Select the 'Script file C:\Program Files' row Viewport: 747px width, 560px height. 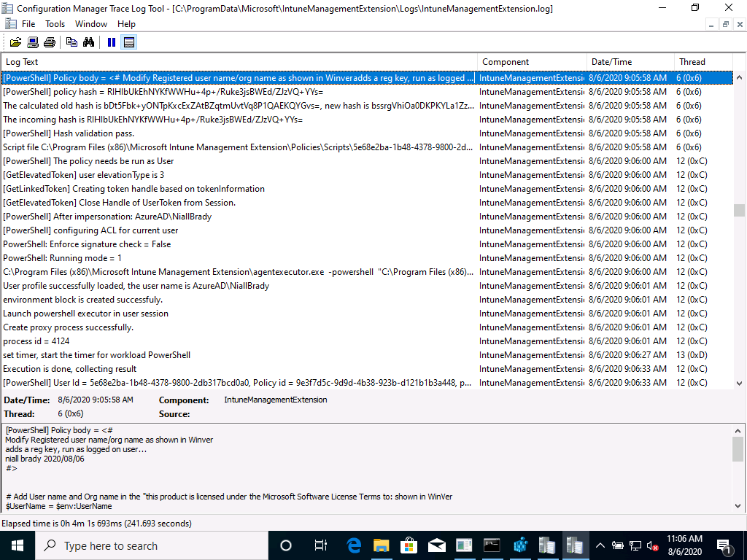[x=367, y=147]
